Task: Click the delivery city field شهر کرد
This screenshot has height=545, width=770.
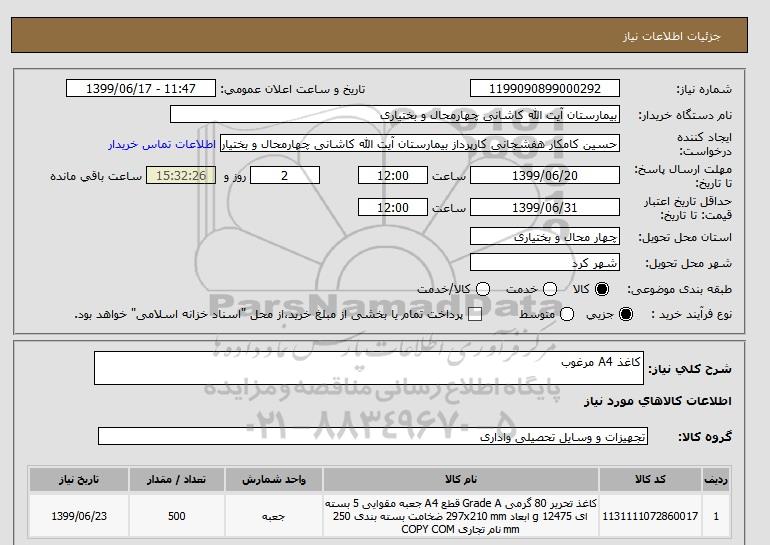Action: tap(545, 263)
